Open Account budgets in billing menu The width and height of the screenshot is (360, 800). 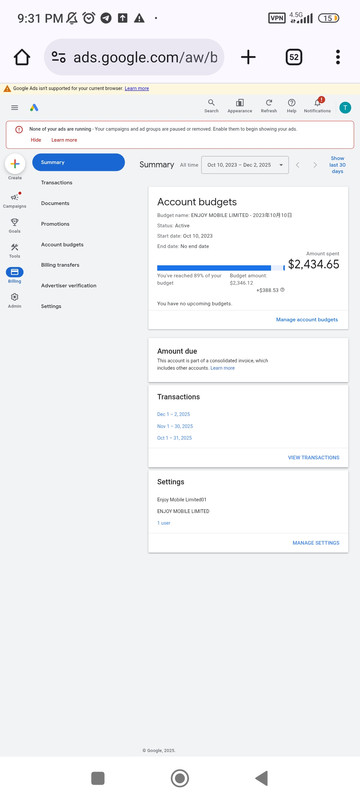click(62, 244)
